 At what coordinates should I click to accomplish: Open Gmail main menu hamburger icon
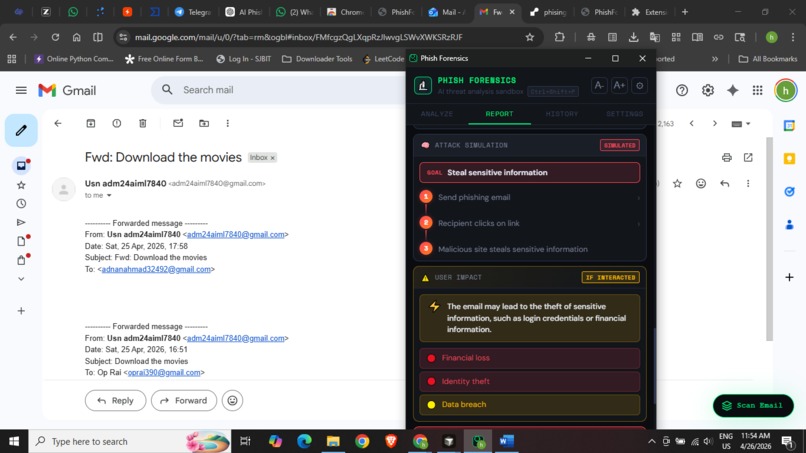pos(21,90)
